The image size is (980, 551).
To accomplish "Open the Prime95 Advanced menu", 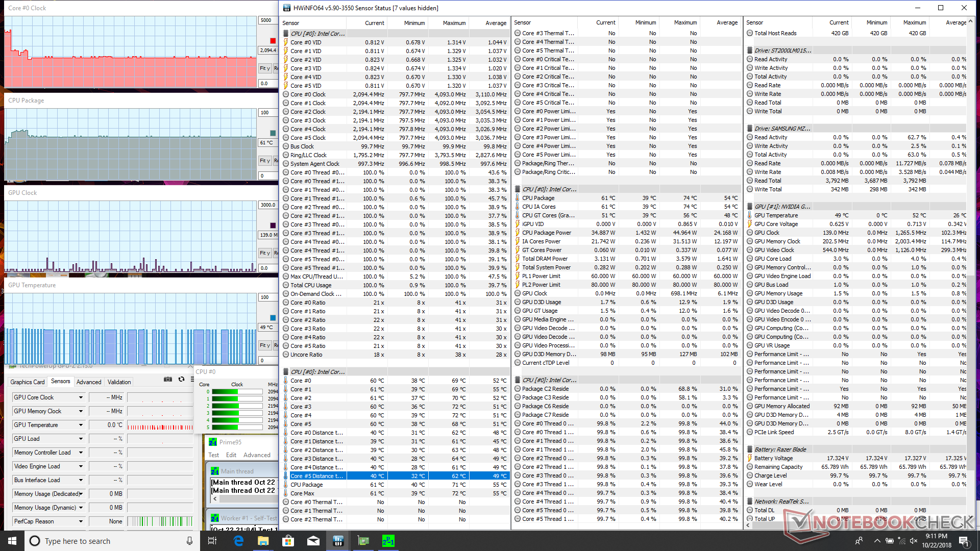I will click(x=257, y=455).
